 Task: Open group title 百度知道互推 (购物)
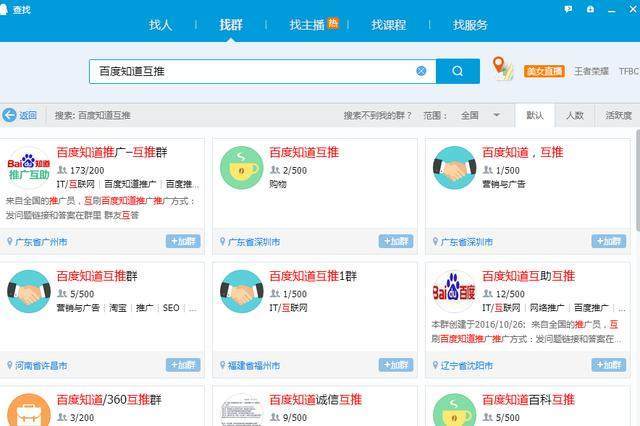point(304,152)
